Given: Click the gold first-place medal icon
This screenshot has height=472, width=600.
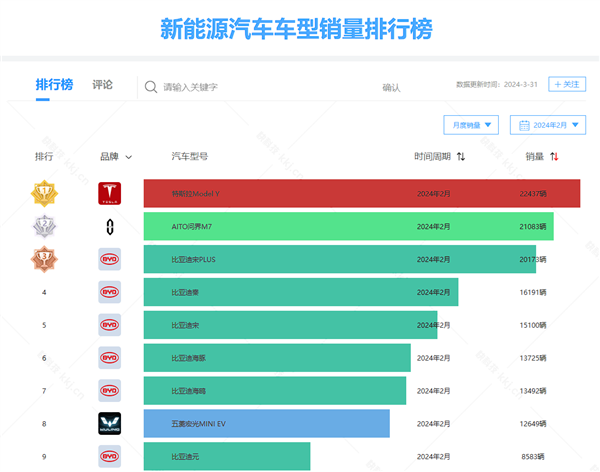Looking at the screenshot, I should coord(43,193).
